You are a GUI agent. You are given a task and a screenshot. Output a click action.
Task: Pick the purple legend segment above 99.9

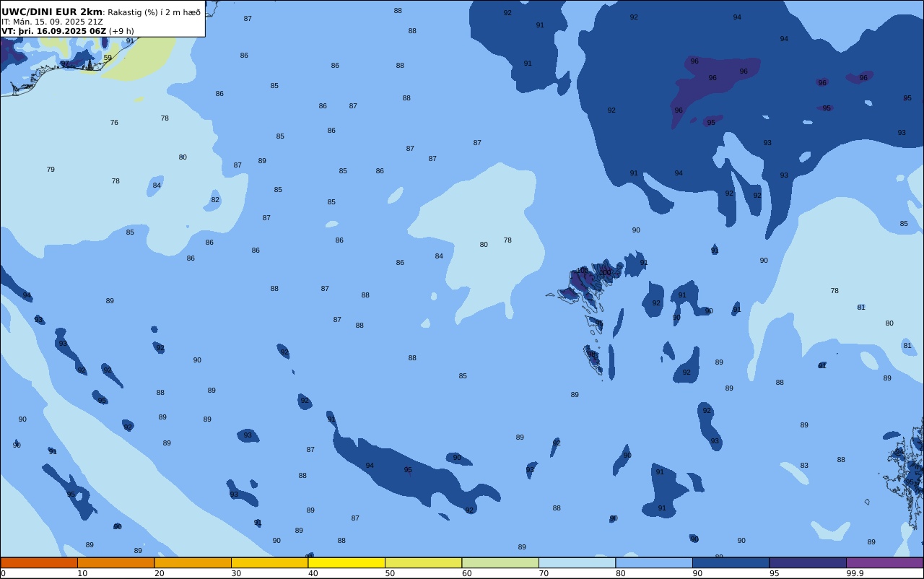pos(884,562)
